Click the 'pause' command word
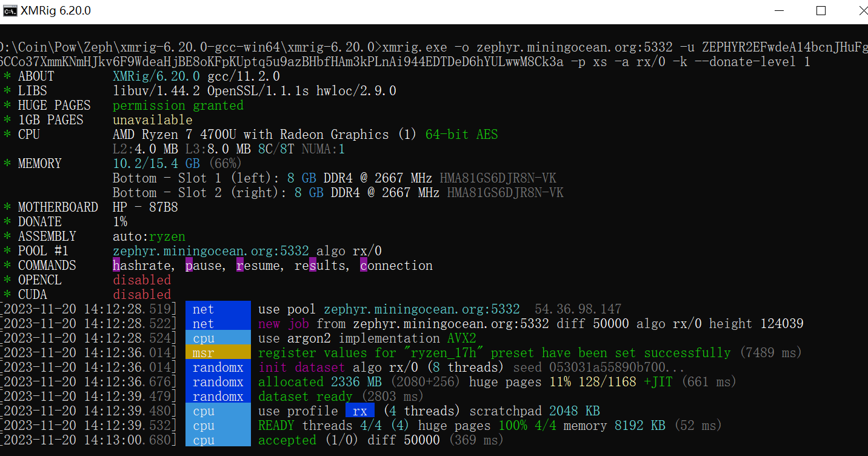 pos(204,266)
